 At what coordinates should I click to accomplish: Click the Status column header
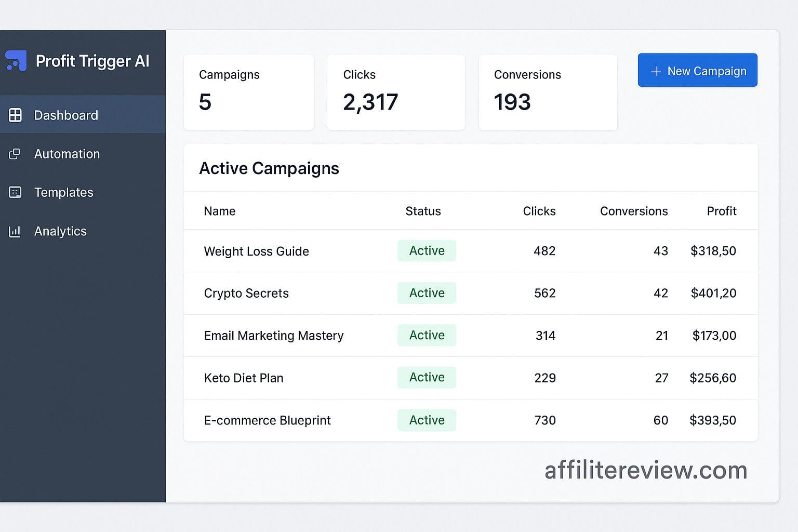coord(423,211)
